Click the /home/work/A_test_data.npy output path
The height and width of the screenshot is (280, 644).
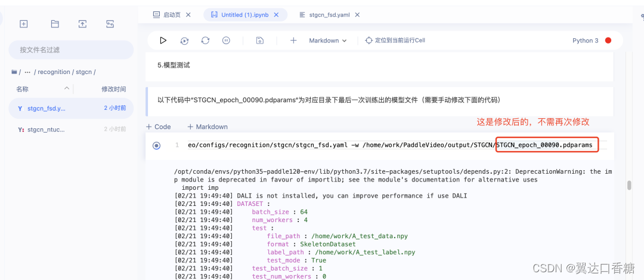pyautogui.click(x=360, y=236)
